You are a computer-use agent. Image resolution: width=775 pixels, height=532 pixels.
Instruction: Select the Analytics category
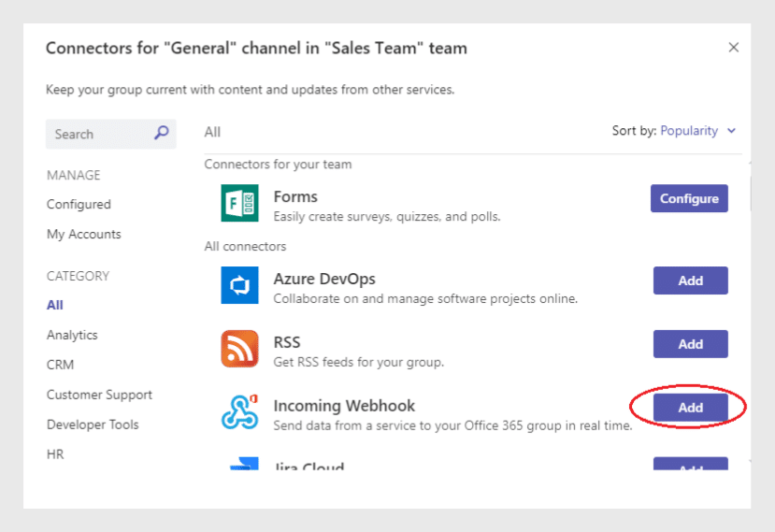tap(72, 335)
